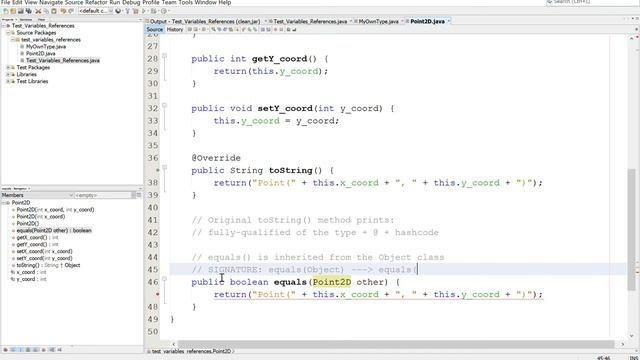Open the File menu

[x=5, y=2]
